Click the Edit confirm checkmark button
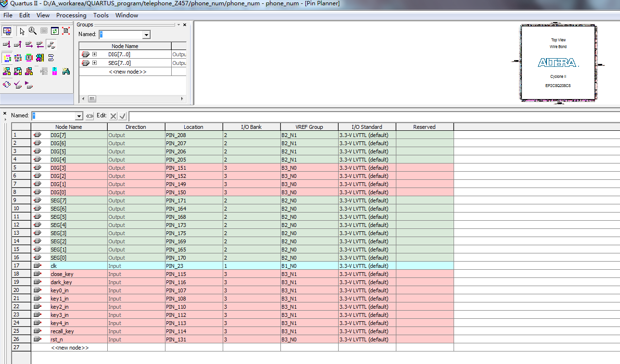The image size is (620, 364). (123, 116)
